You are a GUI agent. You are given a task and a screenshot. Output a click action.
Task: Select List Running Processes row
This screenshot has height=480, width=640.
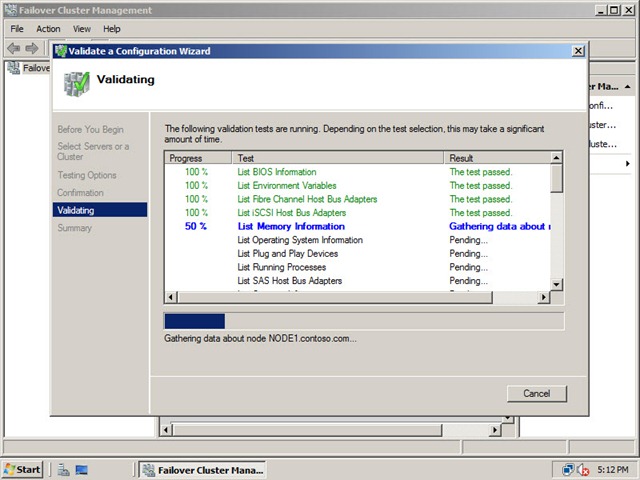[x=358, y=267]
